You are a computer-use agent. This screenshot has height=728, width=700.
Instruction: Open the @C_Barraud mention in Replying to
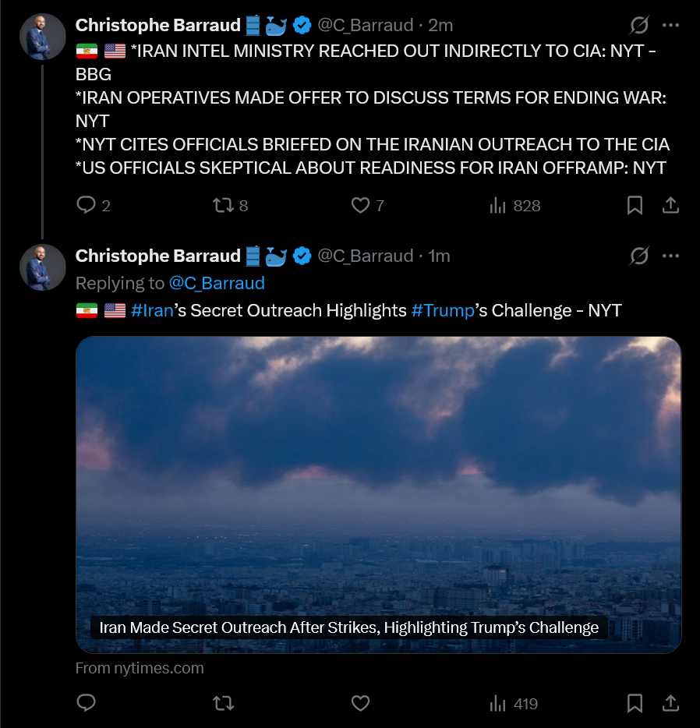click(x=217, y=283)
